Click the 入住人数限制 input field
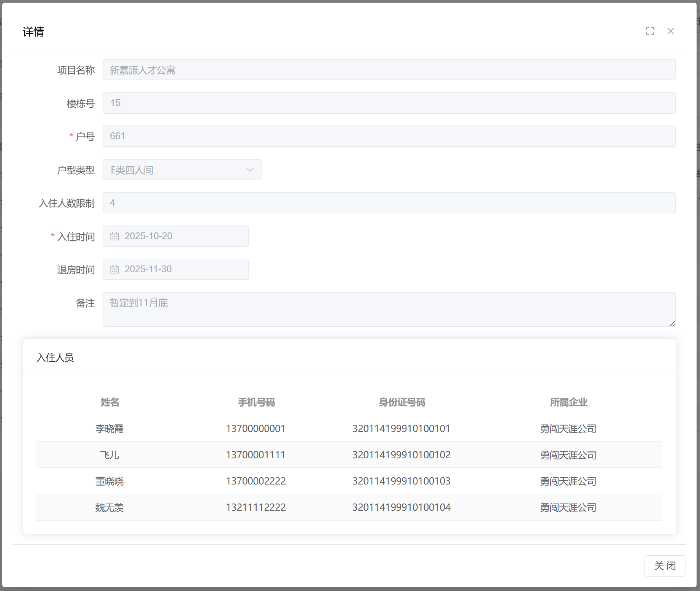This screenshot has height=591, width=700. pos(389,203)
